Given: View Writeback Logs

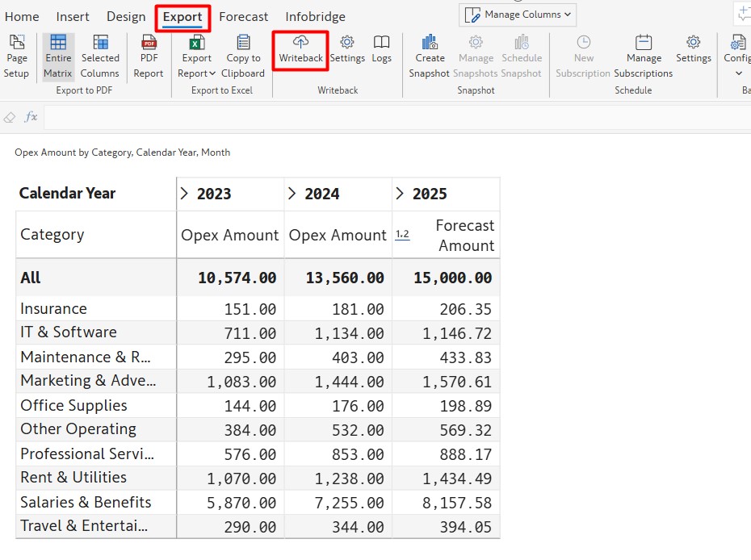Looking at the screenshot, I should pos(381,49).
